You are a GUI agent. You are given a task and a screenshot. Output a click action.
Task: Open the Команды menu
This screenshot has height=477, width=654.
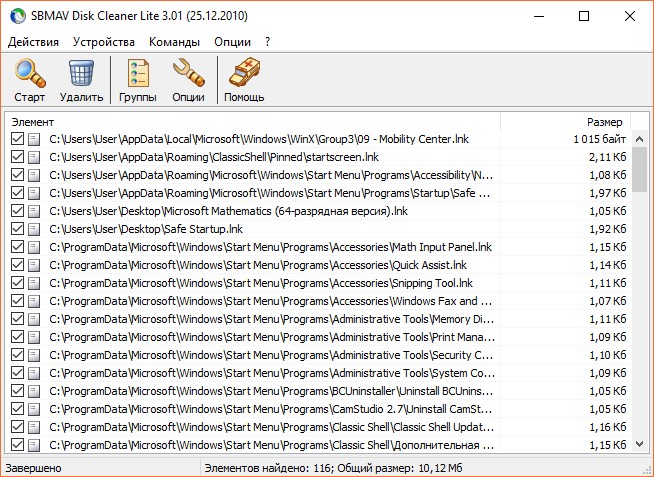tap(174, 42)
